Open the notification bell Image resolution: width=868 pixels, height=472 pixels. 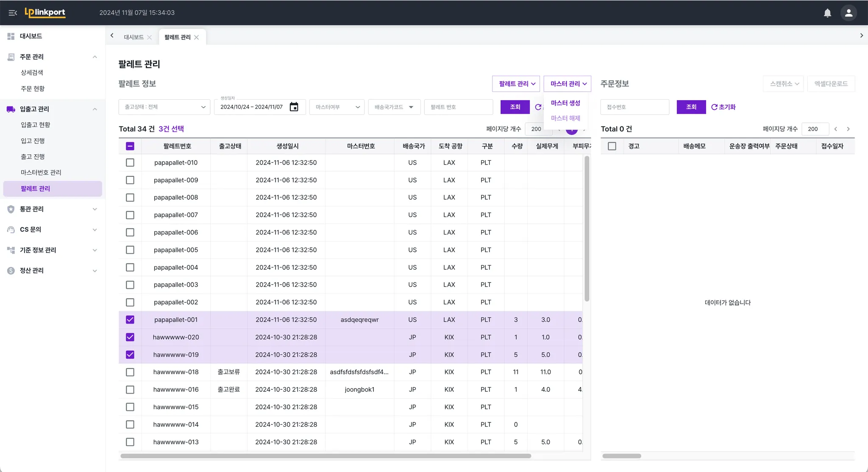pos(827,13)
